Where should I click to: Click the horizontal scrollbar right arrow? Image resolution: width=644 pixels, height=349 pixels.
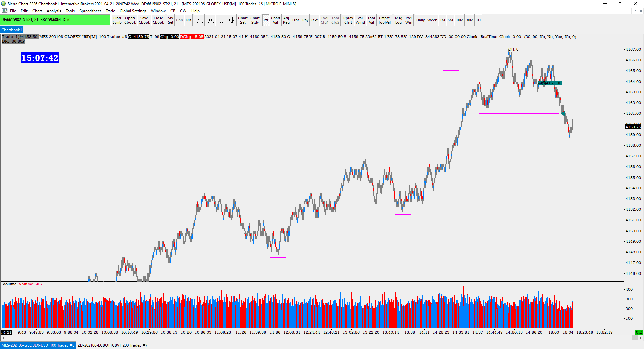pyautogui.click(x=641, y=338)
